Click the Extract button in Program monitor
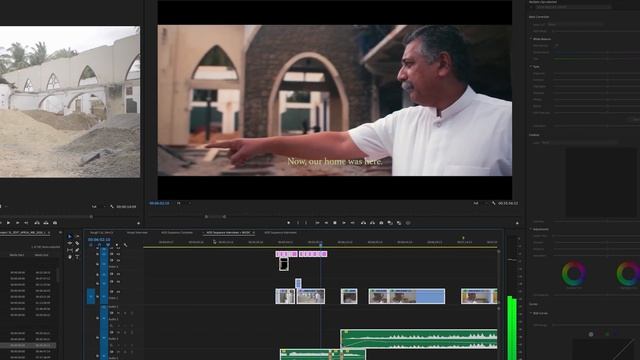Image resolution: width=640 pixels, height=360 pixels. click(x=372, y=223)
